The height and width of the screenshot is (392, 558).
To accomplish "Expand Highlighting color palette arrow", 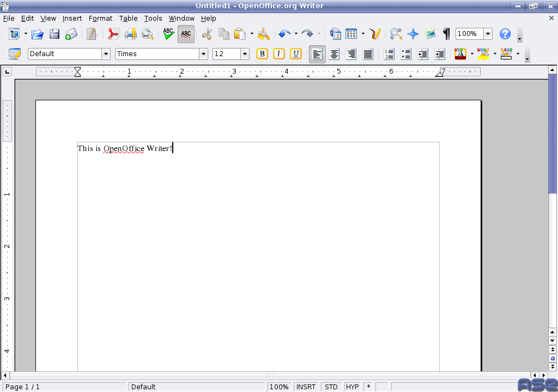I will tap(495, 54).
